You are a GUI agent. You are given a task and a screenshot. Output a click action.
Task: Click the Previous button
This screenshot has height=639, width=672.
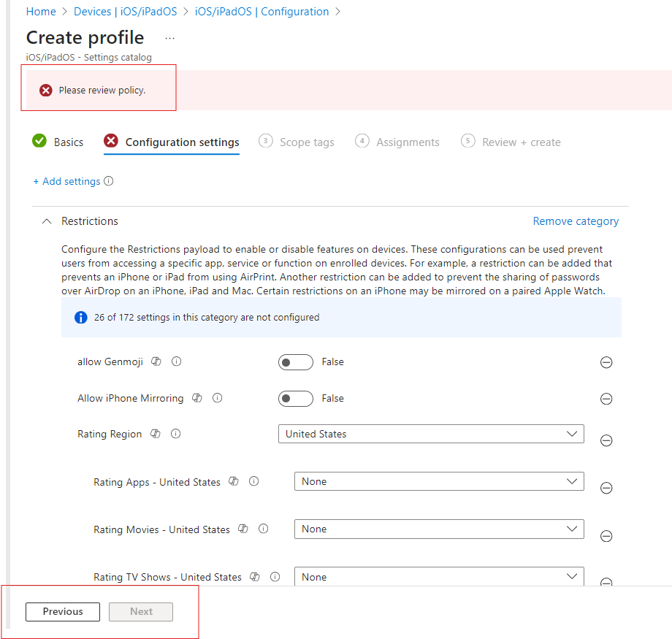(62, 611)
